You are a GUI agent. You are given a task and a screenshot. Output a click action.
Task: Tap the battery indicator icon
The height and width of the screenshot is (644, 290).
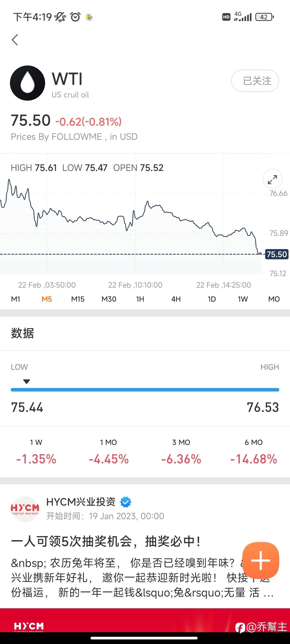(x=264, y=17)
